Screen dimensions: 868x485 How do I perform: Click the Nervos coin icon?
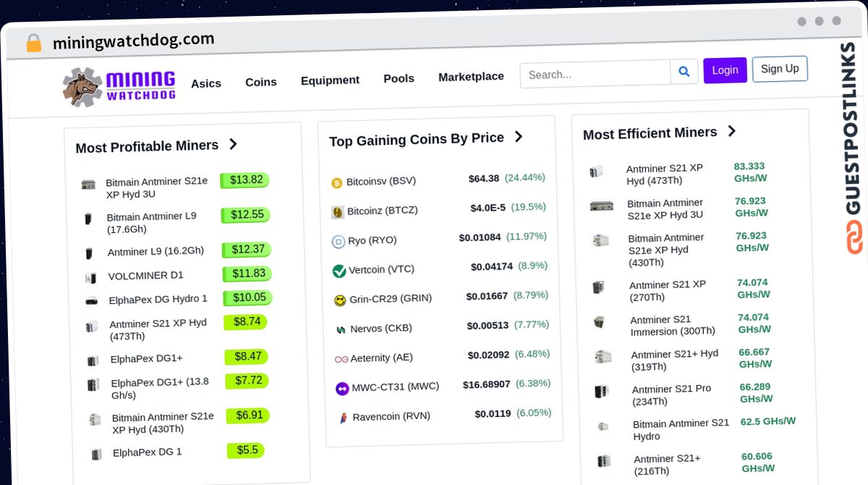(x=341, y=330)
